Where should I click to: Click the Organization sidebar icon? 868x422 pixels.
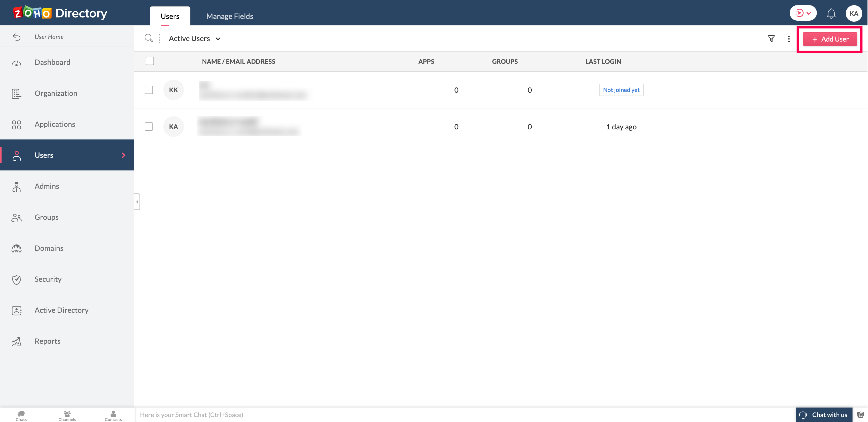click(x=16, y=93)
